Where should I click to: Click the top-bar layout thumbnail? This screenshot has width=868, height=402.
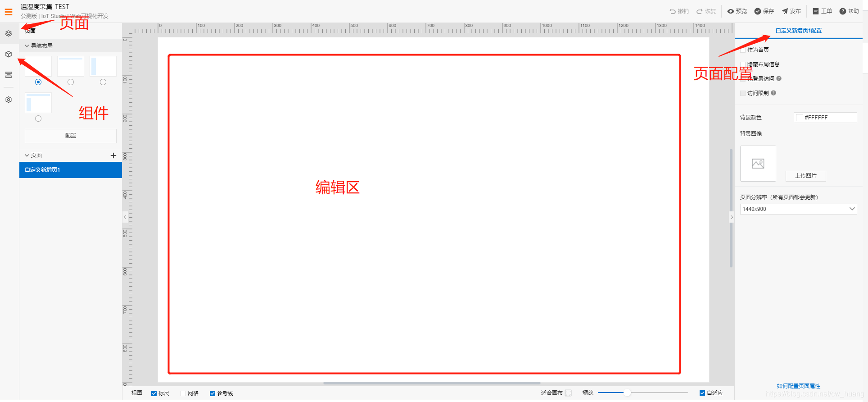71,66
